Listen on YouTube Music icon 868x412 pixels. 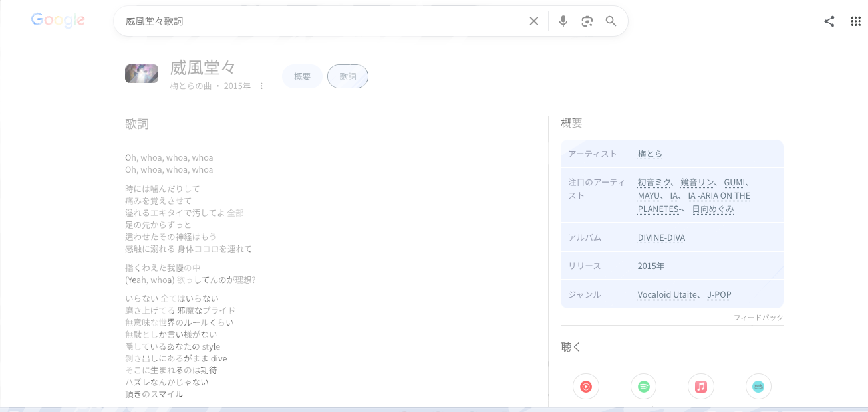[586, 386]
